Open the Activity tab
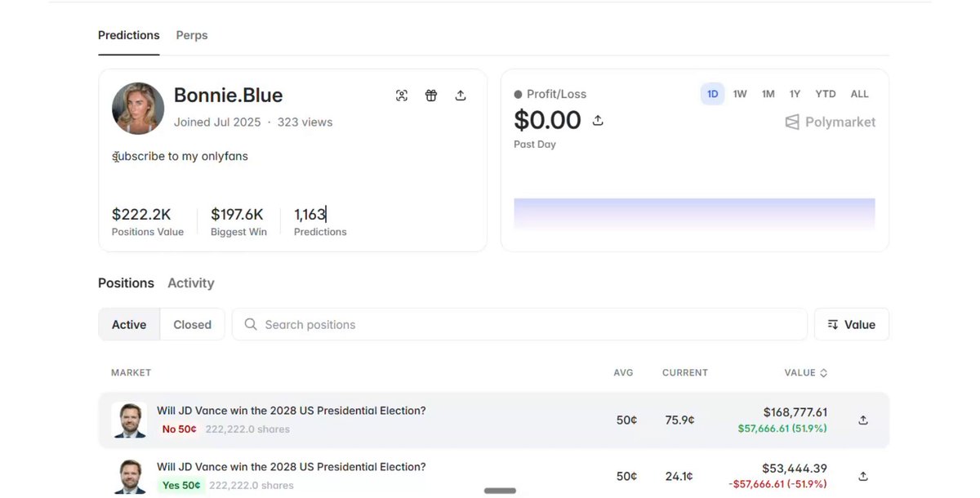The height and width of the screenshot is (498, 980). click(x=191, y=283)
